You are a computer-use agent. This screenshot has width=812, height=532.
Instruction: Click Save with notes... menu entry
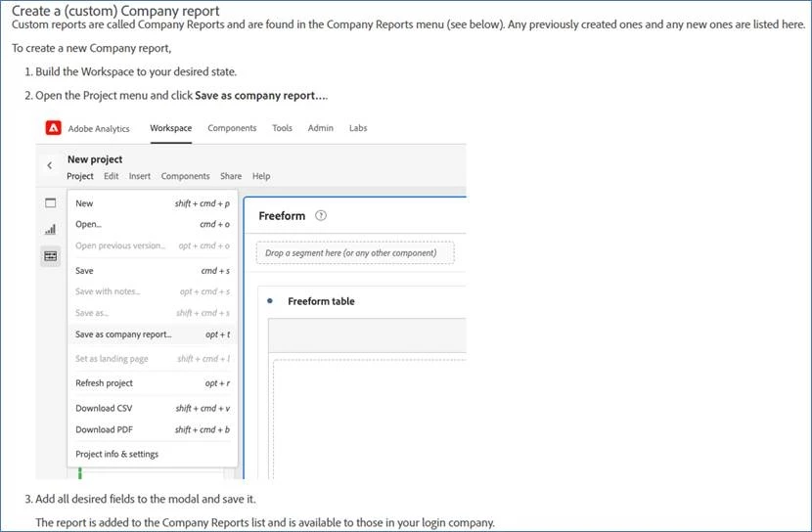tap(153, 291)
